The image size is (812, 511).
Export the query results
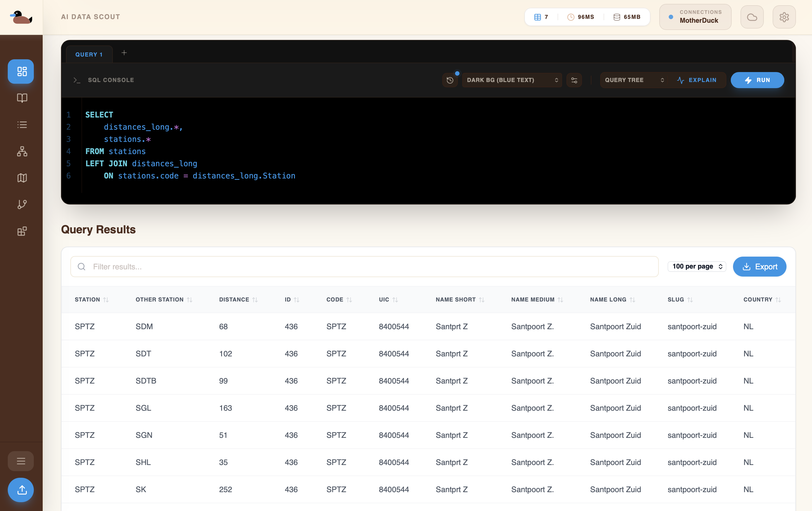point(760,267)
